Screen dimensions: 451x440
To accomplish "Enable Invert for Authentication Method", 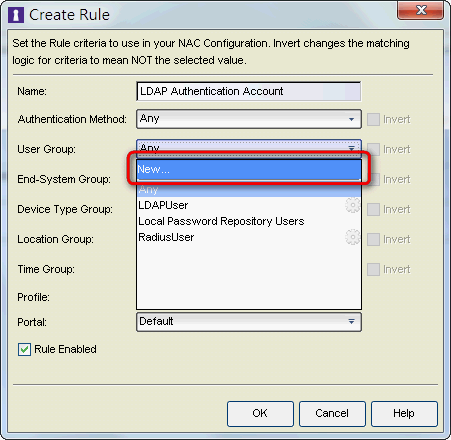I will [x=373, y=119].
